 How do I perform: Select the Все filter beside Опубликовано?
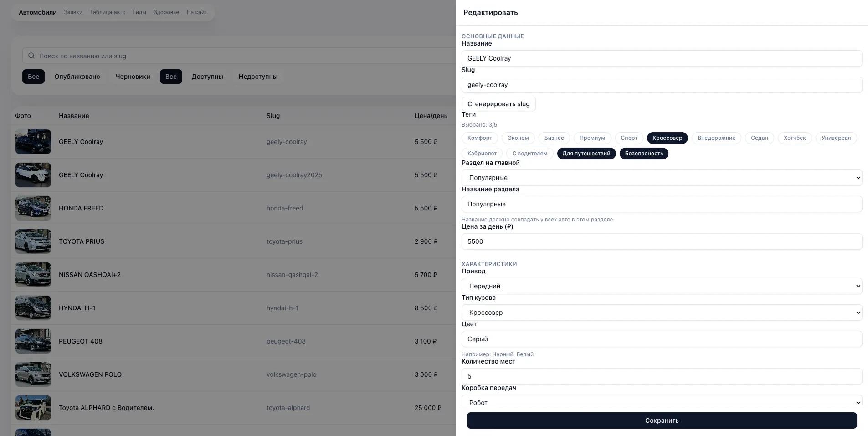34,77
